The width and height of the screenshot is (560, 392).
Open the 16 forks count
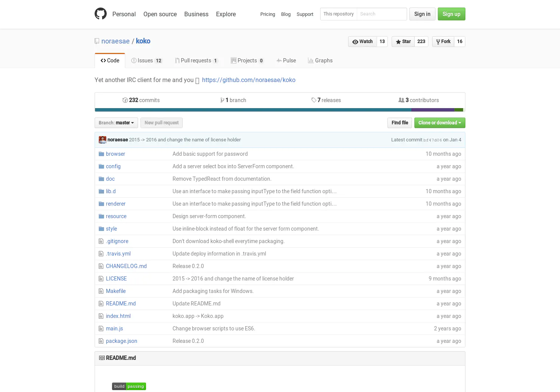pos(460,42)
